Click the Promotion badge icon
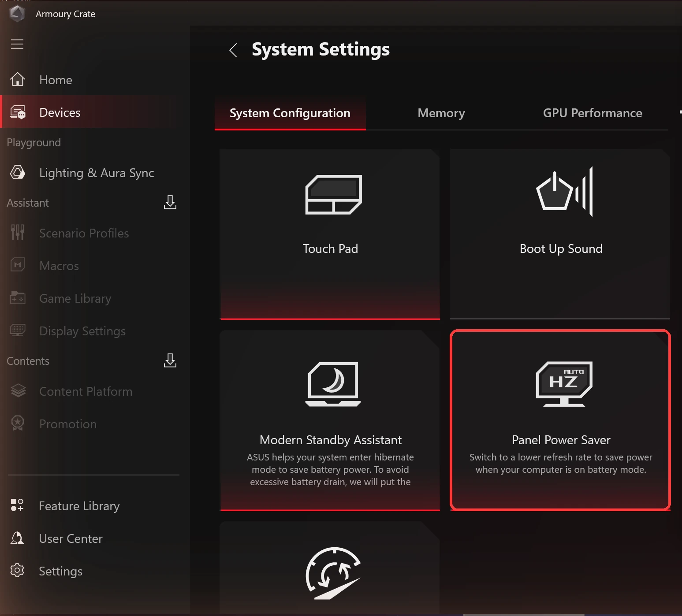The width and height of the screenshot is (682, 616). (x=18, y=423)
